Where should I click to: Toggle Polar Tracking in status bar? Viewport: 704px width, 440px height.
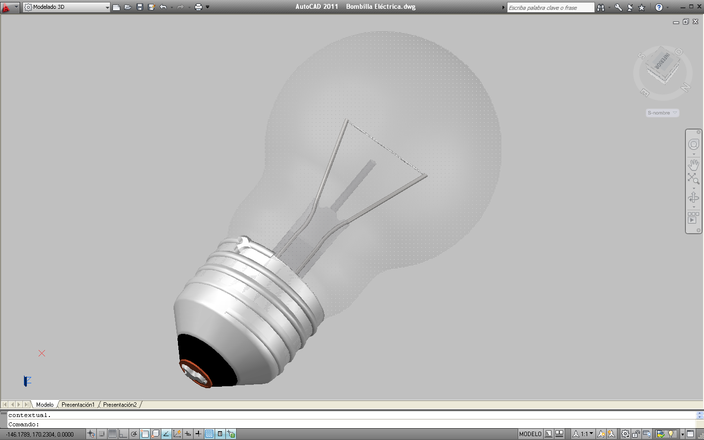[134, 434]
